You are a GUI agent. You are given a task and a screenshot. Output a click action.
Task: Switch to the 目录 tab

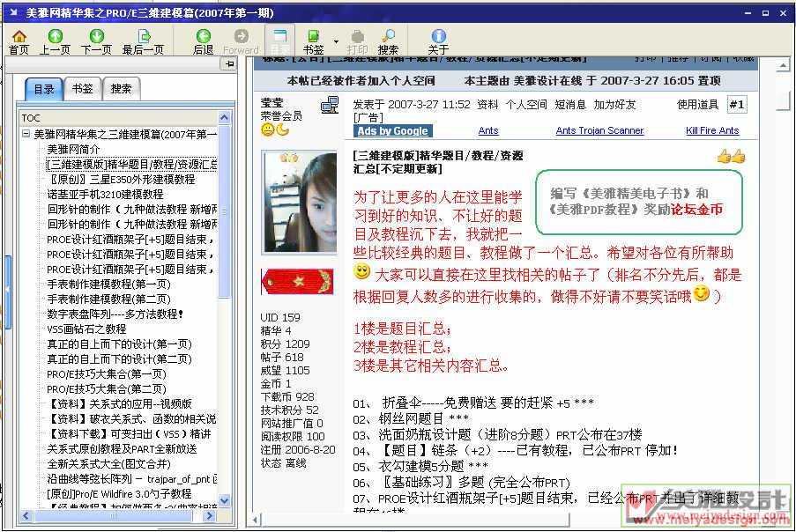44,90
